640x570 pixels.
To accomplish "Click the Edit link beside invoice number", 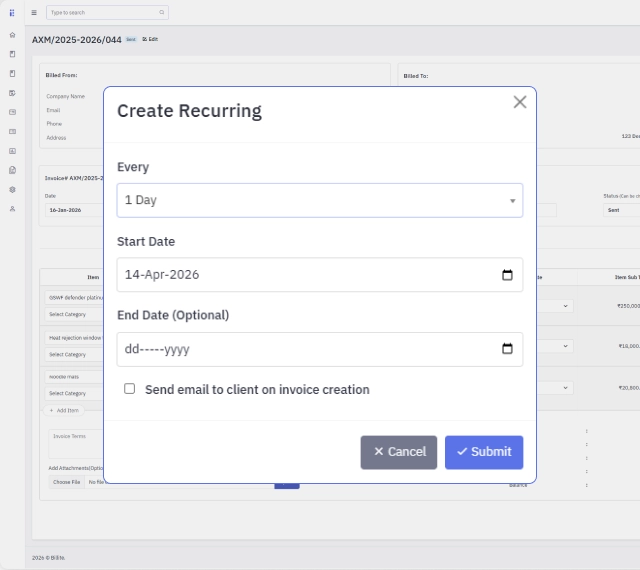I will tap(150, 39).
